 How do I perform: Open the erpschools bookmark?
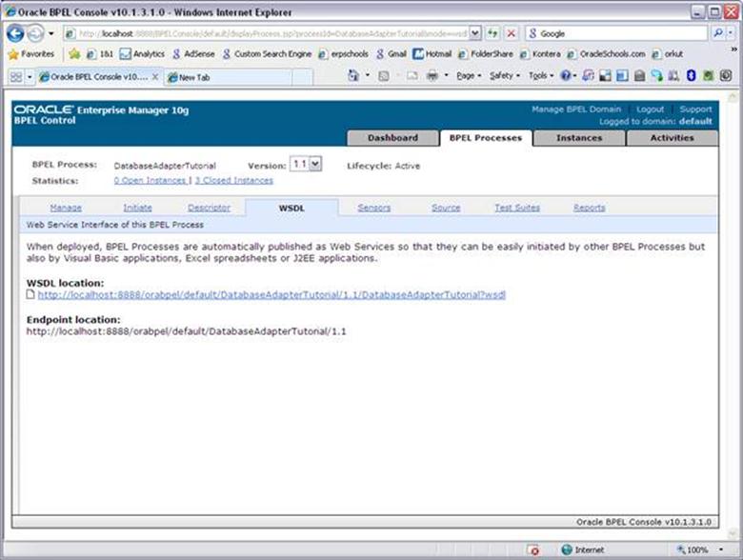[x=344, y=54]
